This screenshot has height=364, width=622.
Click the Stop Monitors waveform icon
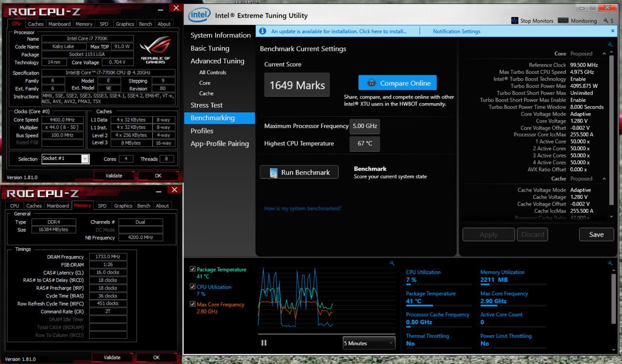pos(515,21)
